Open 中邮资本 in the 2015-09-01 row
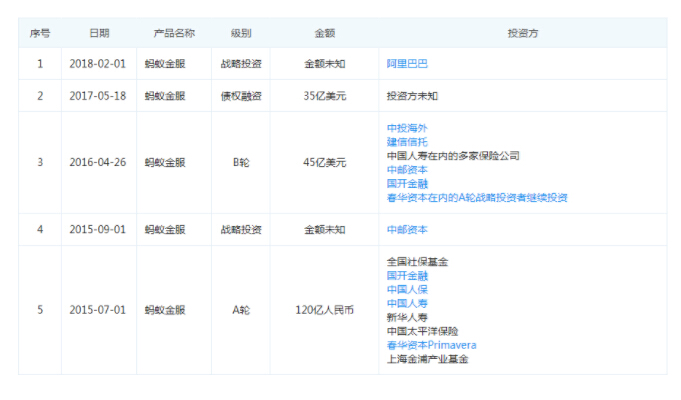This screenshot has width=681, height=400. click(407, 230)
